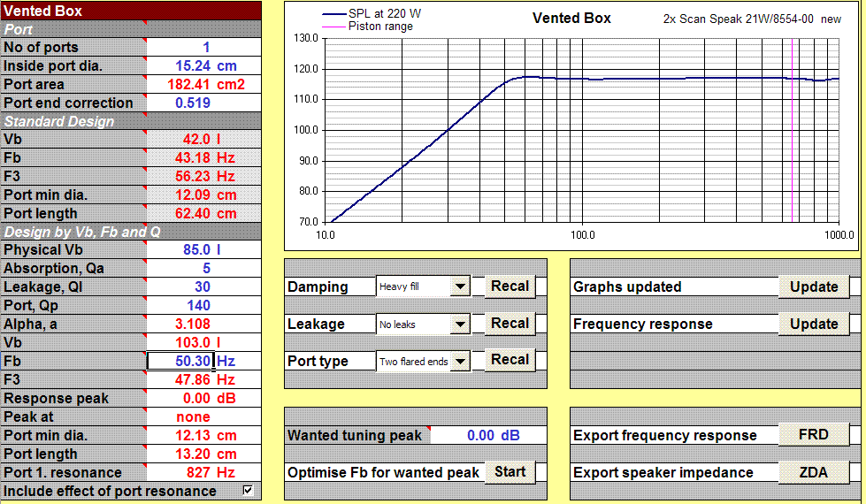Click Port 1. resonance 827 Hz value
Screen dimensions: 866x504
pyautogui.click(x=203, y=472)
